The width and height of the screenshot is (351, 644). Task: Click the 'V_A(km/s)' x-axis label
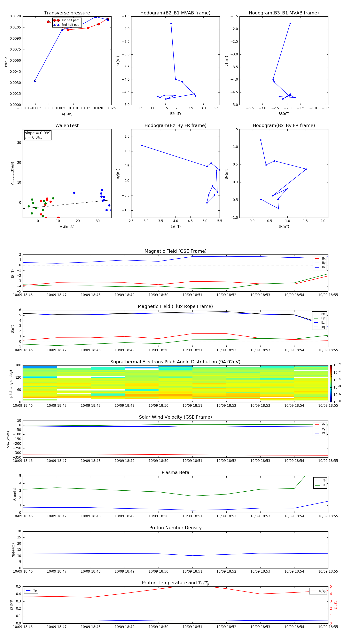[67, 227]
